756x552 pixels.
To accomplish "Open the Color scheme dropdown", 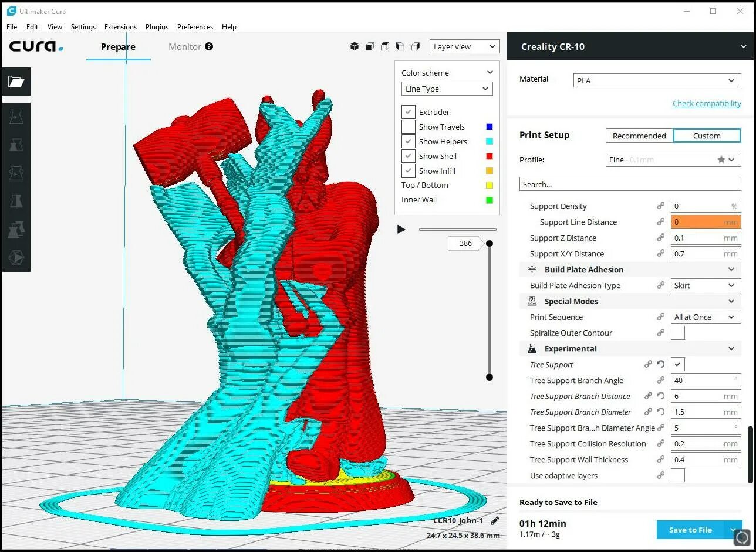I will click(446, 72).
